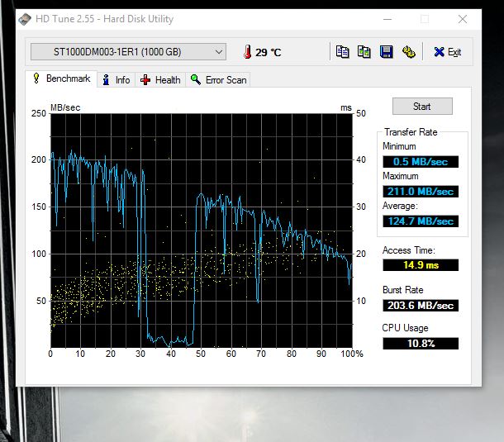
Task: Minimize the HD Tune window
Action: (388, 19)
